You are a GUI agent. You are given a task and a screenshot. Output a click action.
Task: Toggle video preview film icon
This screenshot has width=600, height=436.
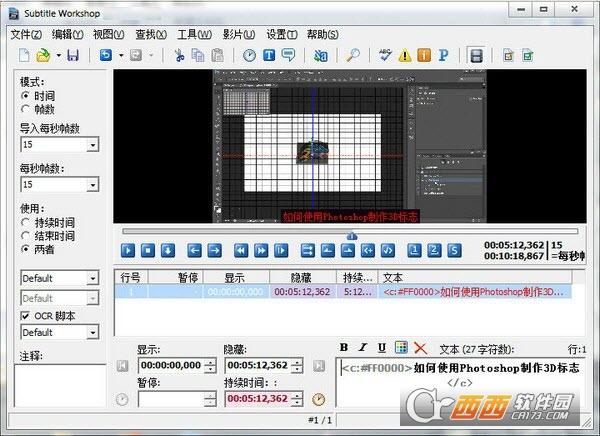click(x=476, y=56)
